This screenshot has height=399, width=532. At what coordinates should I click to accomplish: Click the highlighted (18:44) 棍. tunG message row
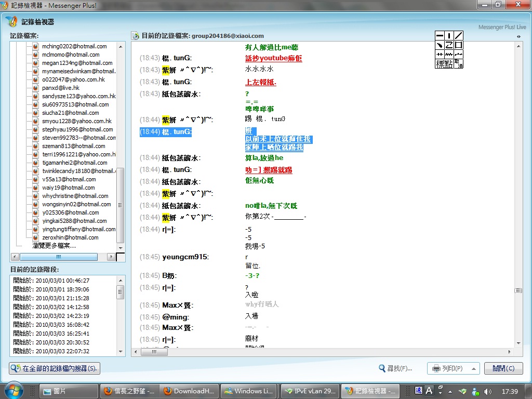click(225, 139)
